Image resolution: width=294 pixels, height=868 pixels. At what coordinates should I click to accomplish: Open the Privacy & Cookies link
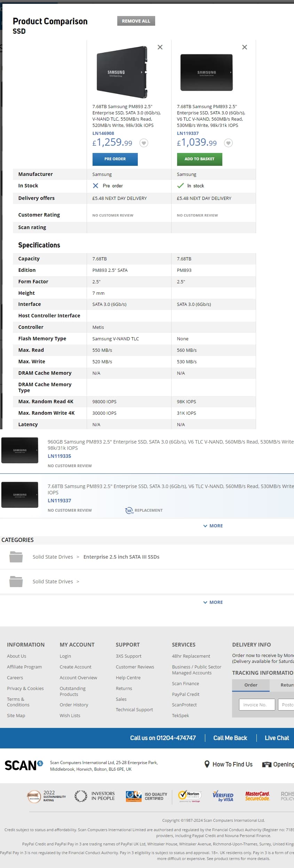point(25,688)
